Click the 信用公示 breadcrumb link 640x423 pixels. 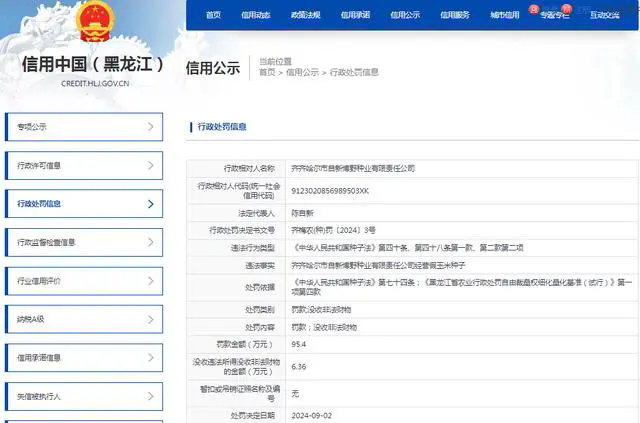click(x=303, y=72)
